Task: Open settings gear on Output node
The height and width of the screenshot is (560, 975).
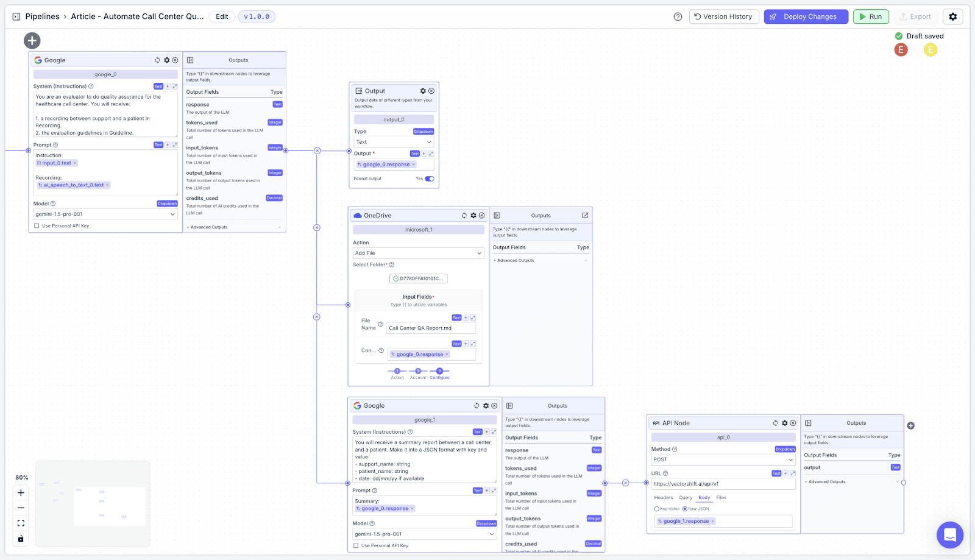Action: 423,91
